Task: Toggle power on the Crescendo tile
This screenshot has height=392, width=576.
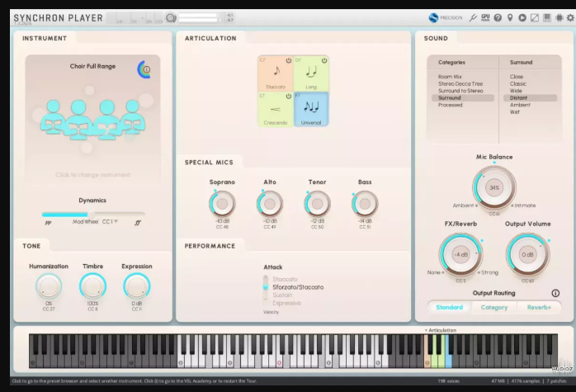Action: (289, 97)
